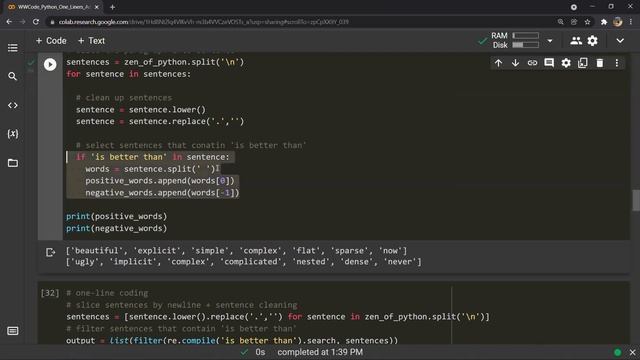Open the Files folder panel
This screenshot has width=640, height=360.
13,163
